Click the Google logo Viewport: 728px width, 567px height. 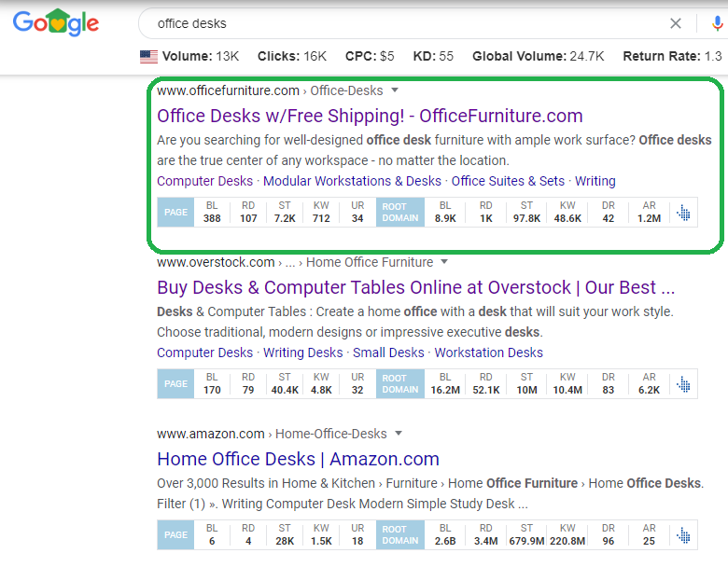click(x=55, y=22)
